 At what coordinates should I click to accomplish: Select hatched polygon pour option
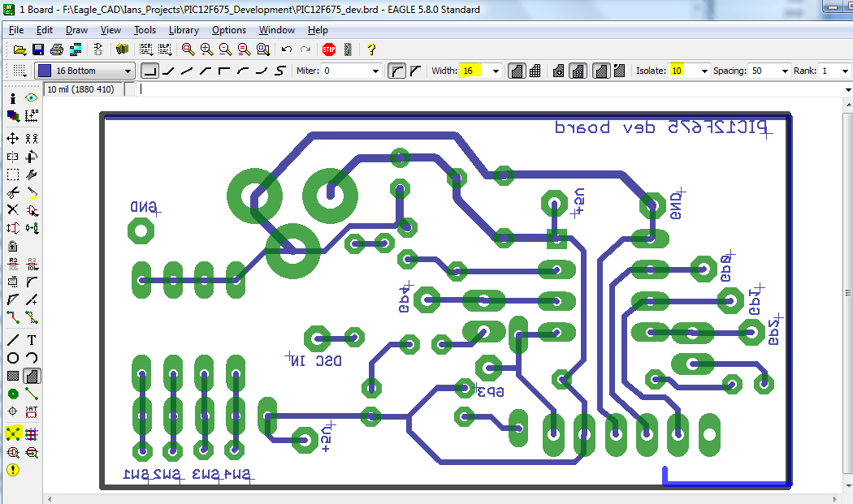point(535,71)
